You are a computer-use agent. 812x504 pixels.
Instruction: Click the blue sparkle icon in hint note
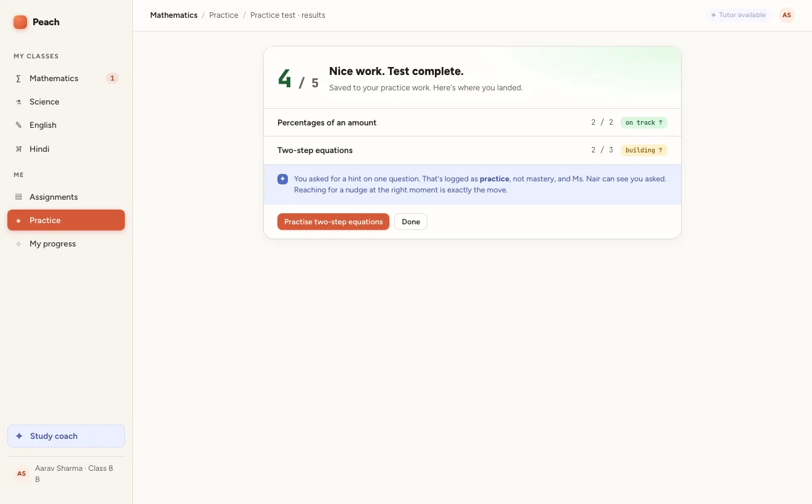[x=282, y=179]
